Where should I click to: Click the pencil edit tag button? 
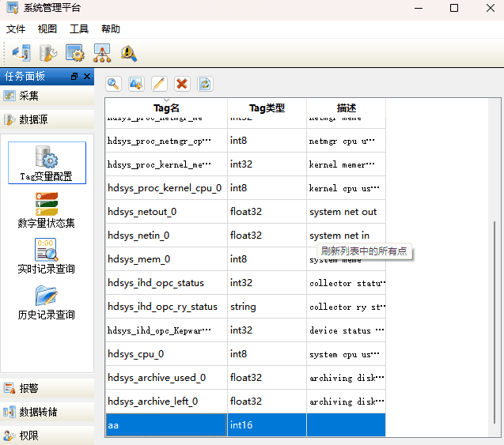[x=159, y=84]
